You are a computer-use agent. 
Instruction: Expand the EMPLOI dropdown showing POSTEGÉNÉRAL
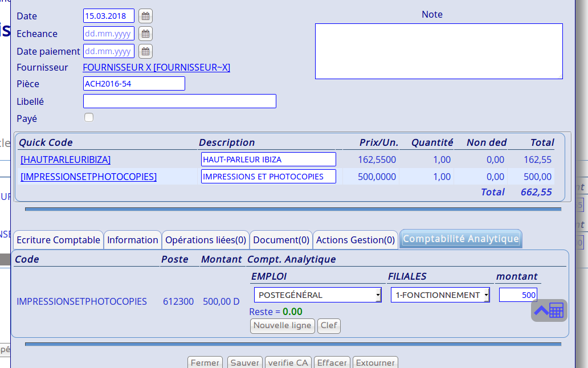pyautogui.click(x=317, y=295)
